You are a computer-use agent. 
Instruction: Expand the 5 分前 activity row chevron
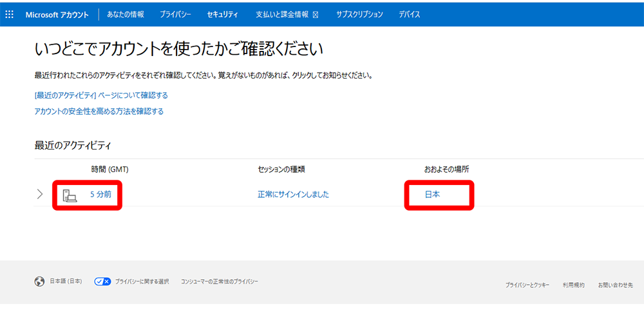click(x=40, y=194)
